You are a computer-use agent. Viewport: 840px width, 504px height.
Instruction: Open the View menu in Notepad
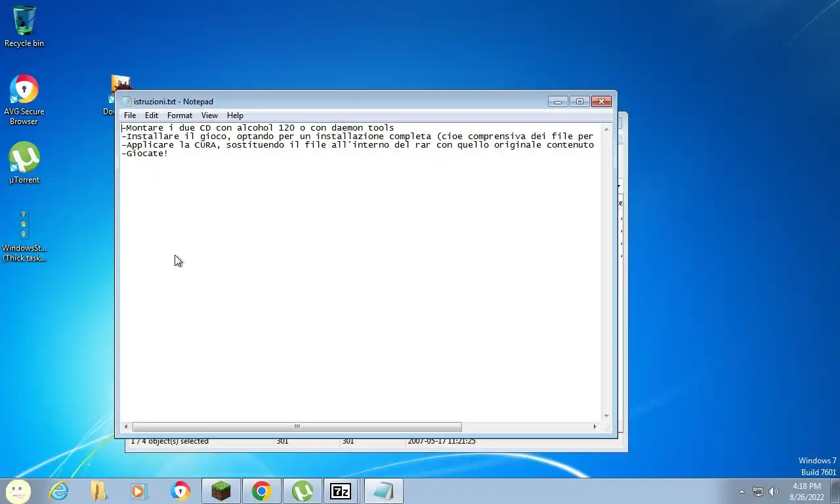click(x=209, y=115)
